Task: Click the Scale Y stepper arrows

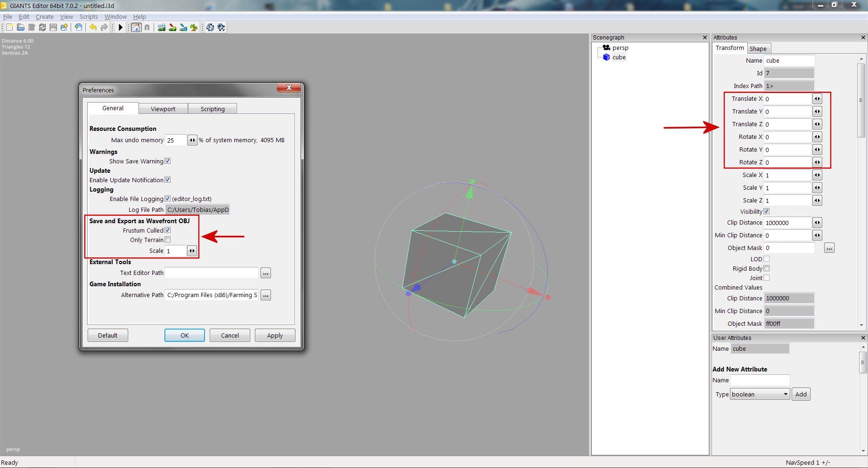Action: [817, 188]
